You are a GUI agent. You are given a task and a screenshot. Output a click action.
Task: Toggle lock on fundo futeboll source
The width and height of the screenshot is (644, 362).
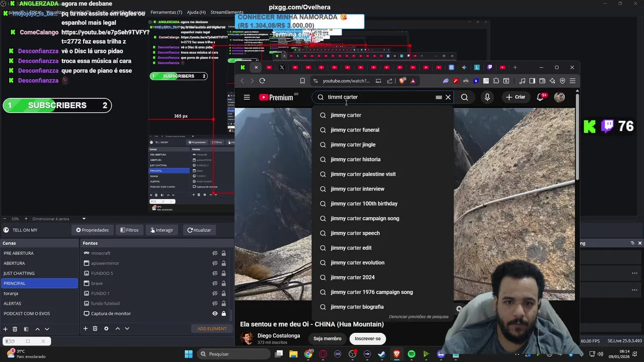[x=223, y=304]
